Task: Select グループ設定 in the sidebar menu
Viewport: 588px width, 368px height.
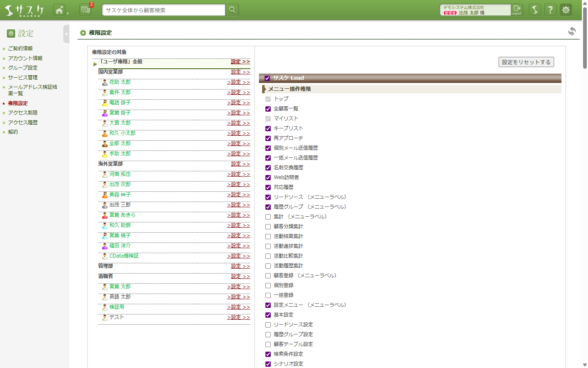Action: [23, 68]
